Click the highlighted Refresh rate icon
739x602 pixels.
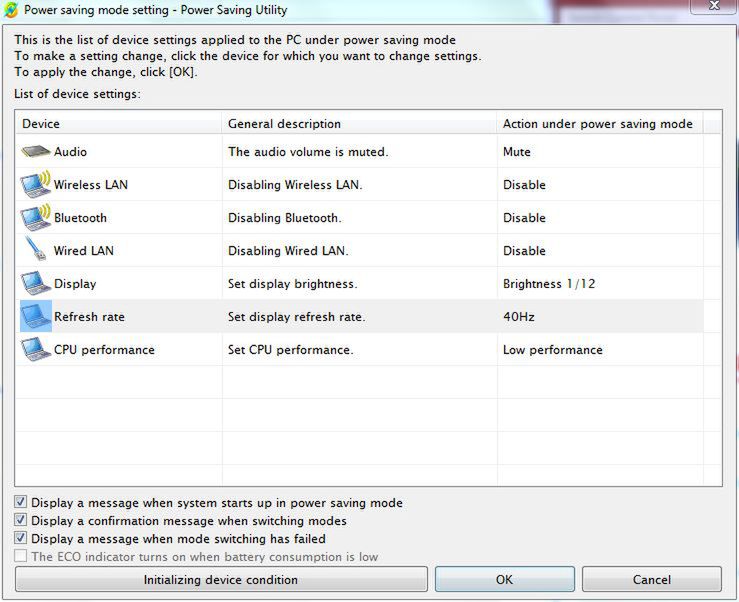click(x=36, y=316)
